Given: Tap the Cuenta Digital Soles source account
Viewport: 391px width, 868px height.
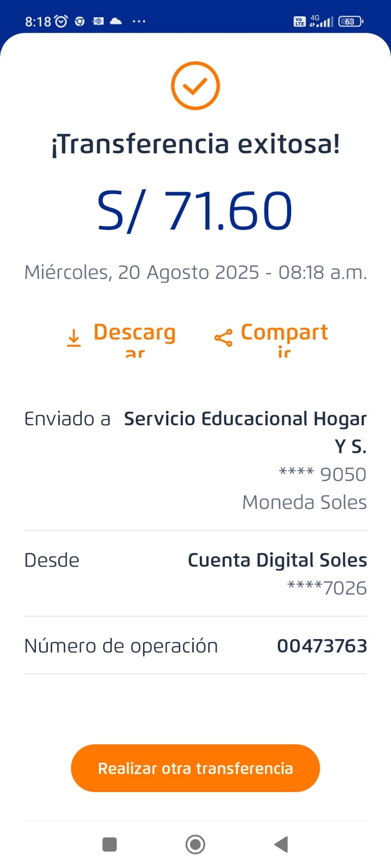Looking at the screenshot, I should [277, 560].
